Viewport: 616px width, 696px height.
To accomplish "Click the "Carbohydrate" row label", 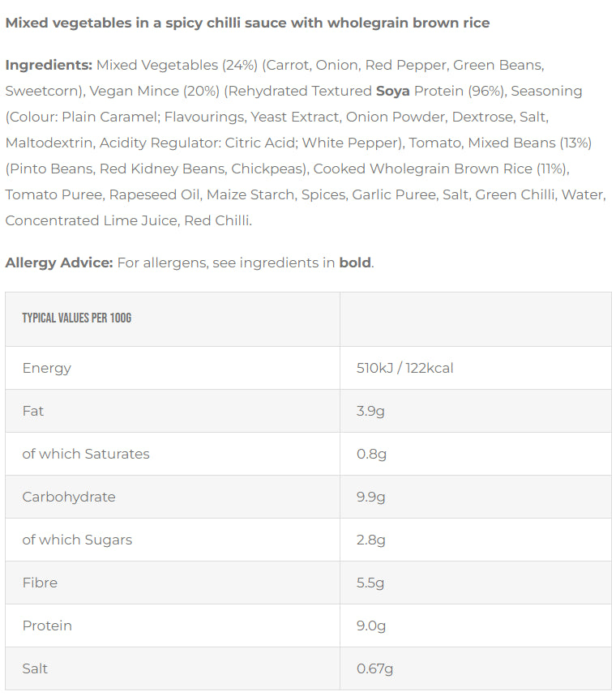I will (x=69, y=497).
